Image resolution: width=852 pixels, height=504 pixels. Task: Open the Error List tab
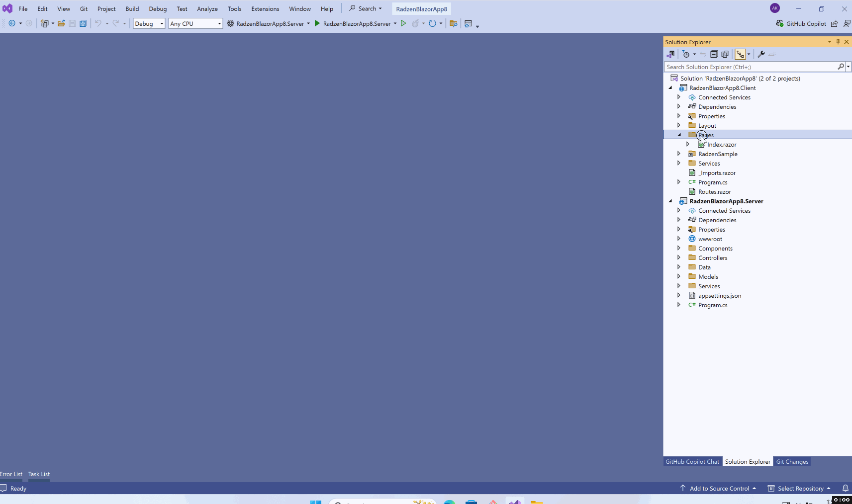tap(11, 474)
